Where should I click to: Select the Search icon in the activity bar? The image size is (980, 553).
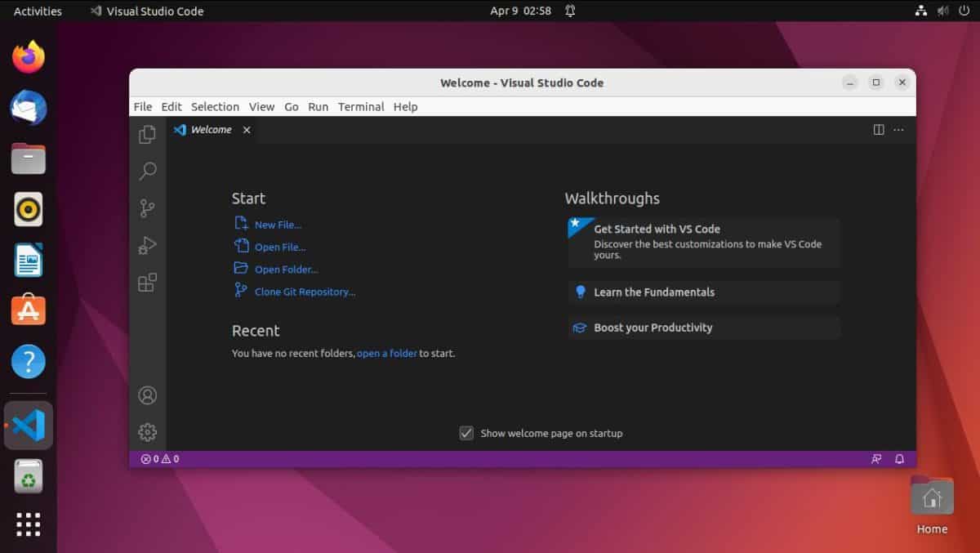147,171
